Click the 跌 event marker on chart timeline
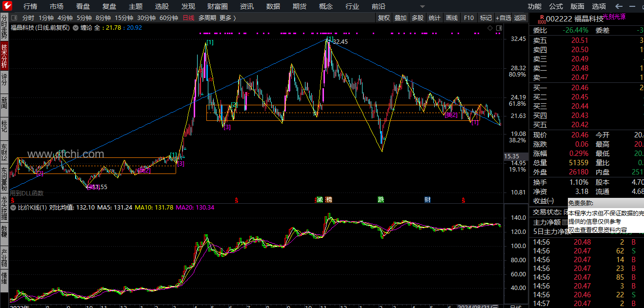 pyautogui.click(x=381, y=200)
